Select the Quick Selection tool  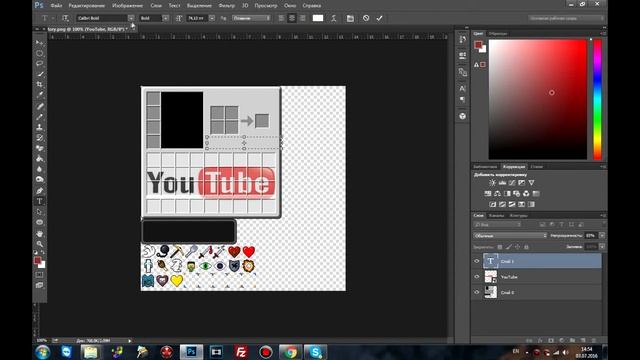pyautogui.click(x=40, y=74)
